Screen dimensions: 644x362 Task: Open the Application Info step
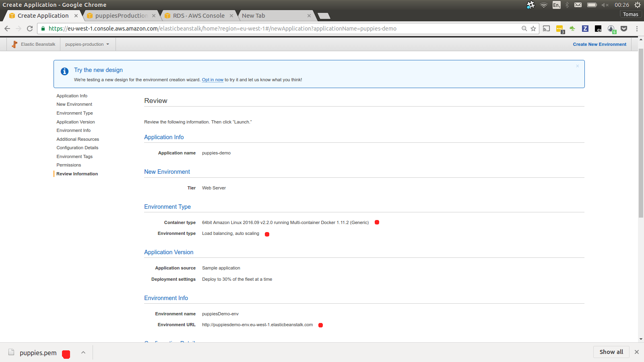tap(72, 96)
